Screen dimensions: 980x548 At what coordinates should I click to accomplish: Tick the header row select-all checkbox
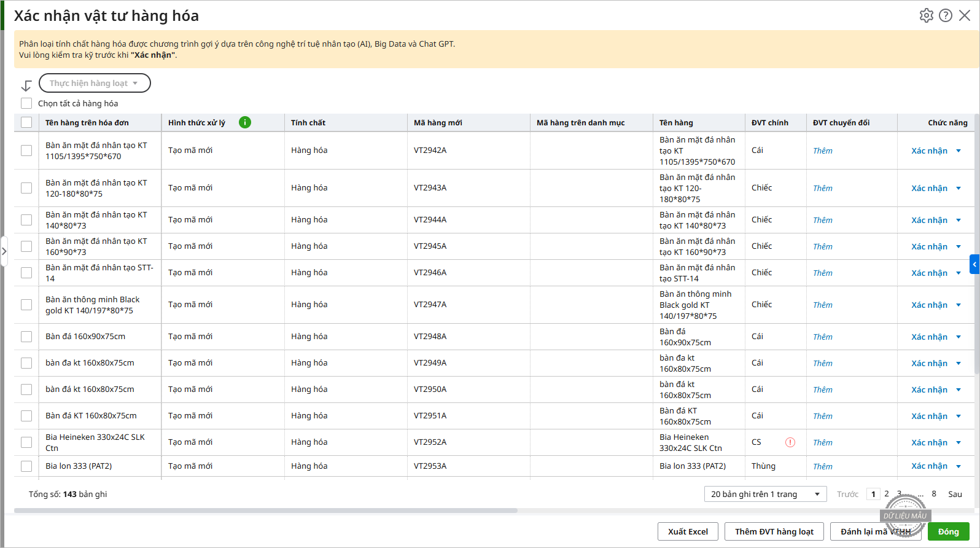[26, 122]
